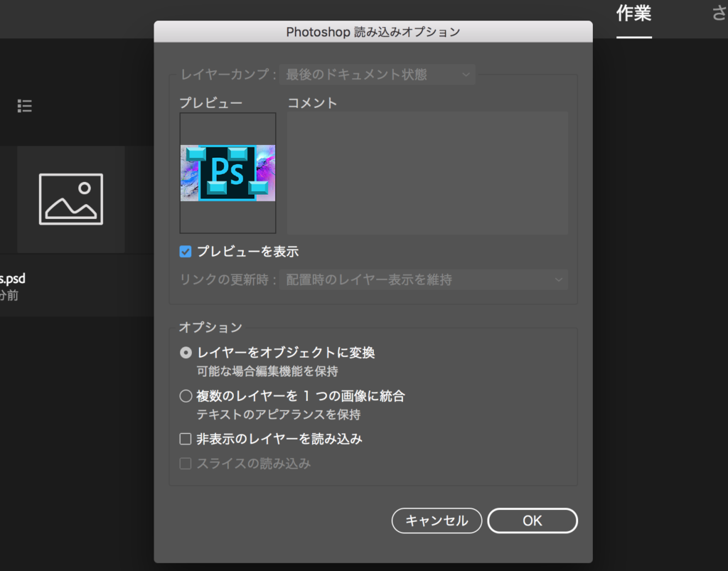Viewport: 728px width, 571px height.
Task: Click the Photoshop 読み込みオプション dialog title
Action: [x=373, y=32]
